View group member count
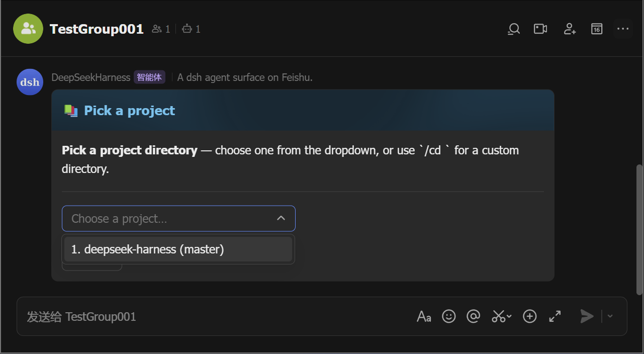 click(161, 29)
